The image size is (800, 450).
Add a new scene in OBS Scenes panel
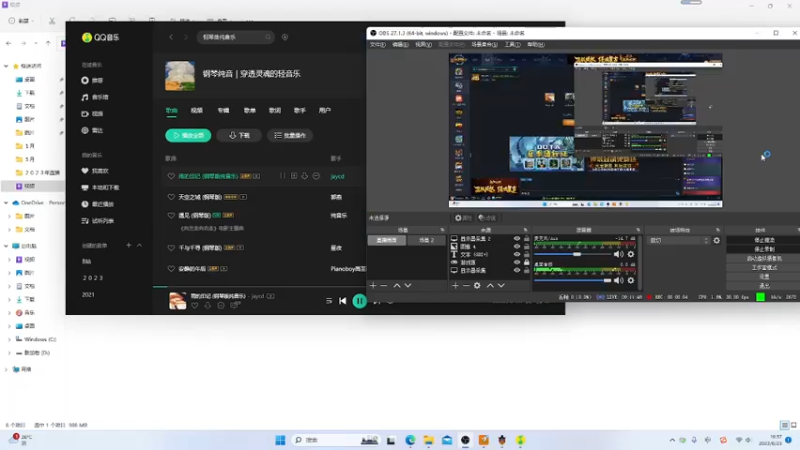coord(373,286)
